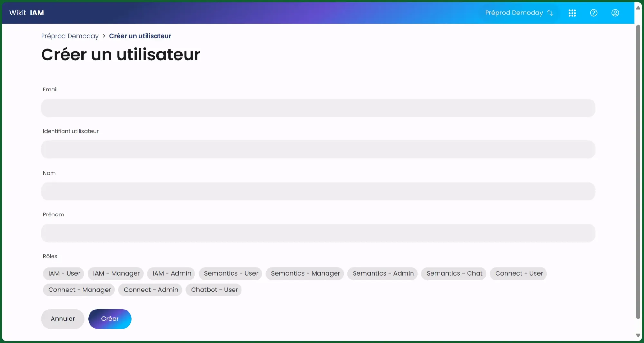
Task: Click the help question mark icon
Action: [593, 13]
